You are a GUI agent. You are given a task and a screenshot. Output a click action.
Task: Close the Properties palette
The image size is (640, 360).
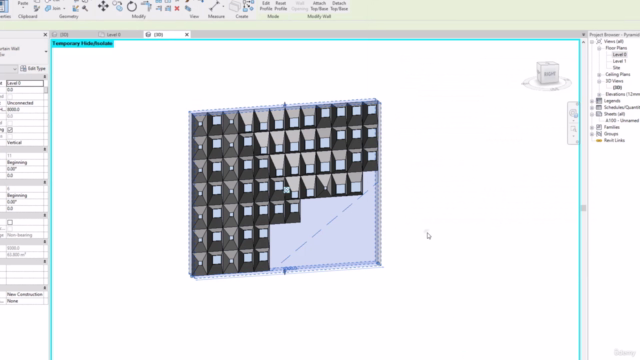[45, 35]
